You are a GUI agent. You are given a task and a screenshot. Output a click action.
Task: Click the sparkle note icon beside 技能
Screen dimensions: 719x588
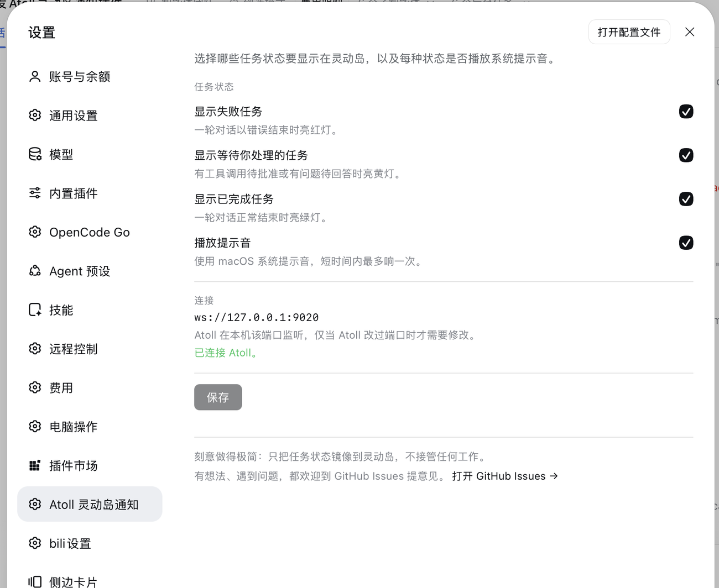click(x=35, y=310)
